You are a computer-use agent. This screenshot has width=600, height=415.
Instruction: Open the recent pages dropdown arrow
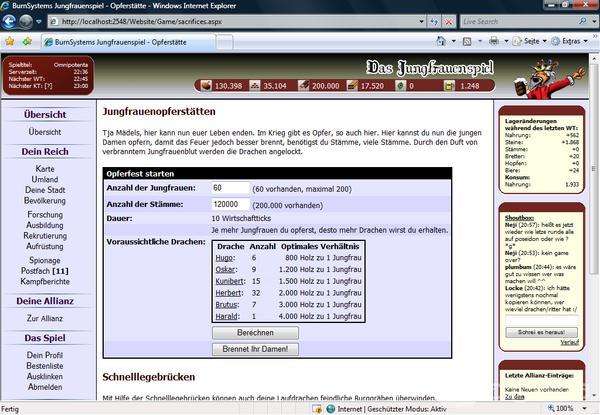click(x=39, y=22)
